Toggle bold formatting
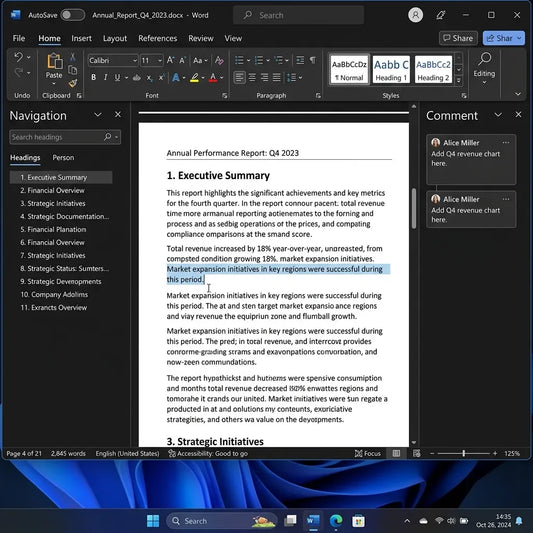 93,78
